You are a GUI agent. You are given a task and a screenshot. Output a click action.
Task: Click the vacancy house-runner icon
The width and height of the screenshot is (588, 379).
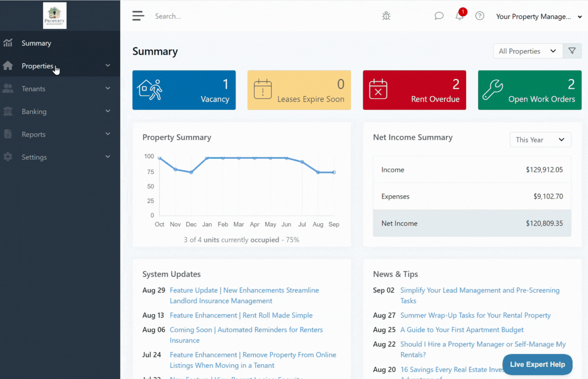pyautogui.click(x=149, y=90)
